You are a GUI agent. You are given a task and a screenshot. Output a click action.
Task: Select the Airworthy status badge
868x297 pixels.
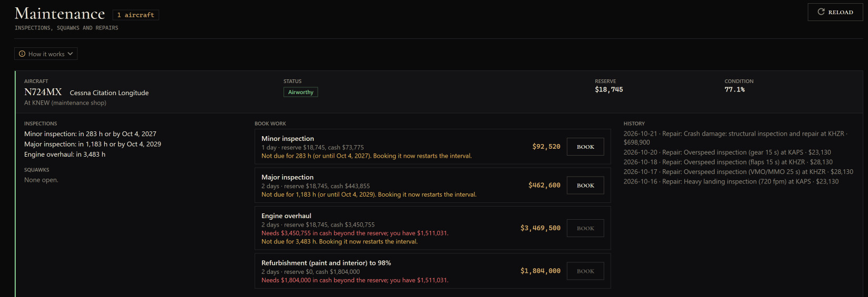pyautogui.click(x=301, y=92)
